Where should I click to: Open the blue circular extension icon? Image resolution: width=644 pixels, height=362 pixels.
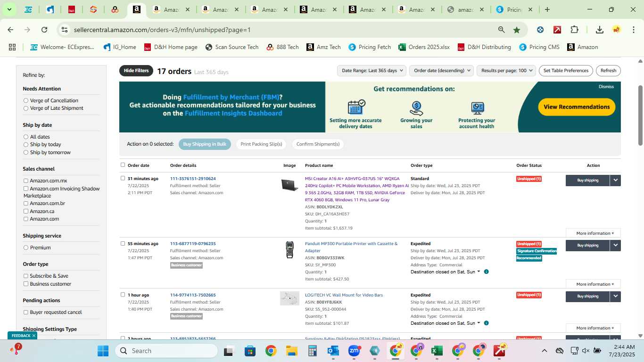pos(540,30)
